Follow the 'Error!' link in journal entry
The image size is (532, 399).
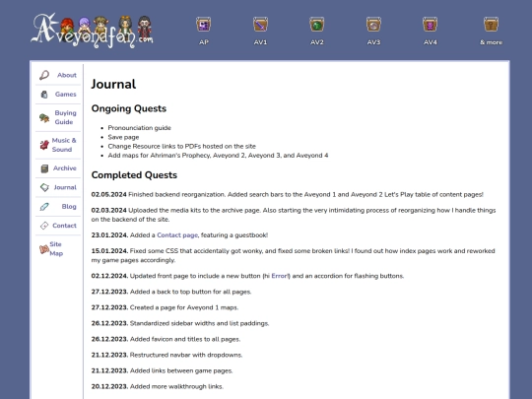point(280,276)
